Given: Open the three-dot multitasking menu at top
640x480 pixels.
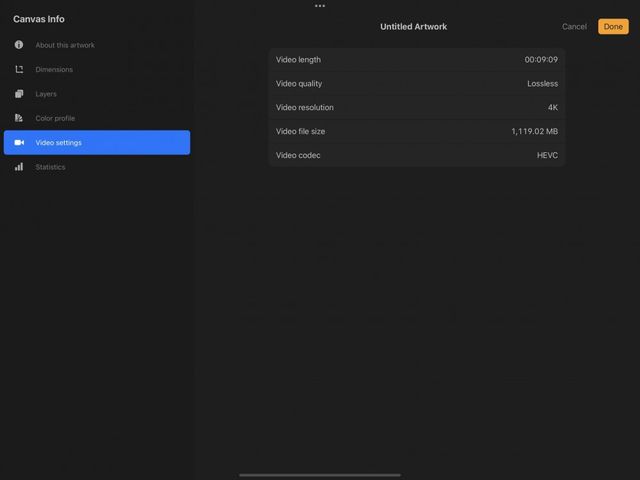Looking at the screenshot, I should tap(320, 6).
